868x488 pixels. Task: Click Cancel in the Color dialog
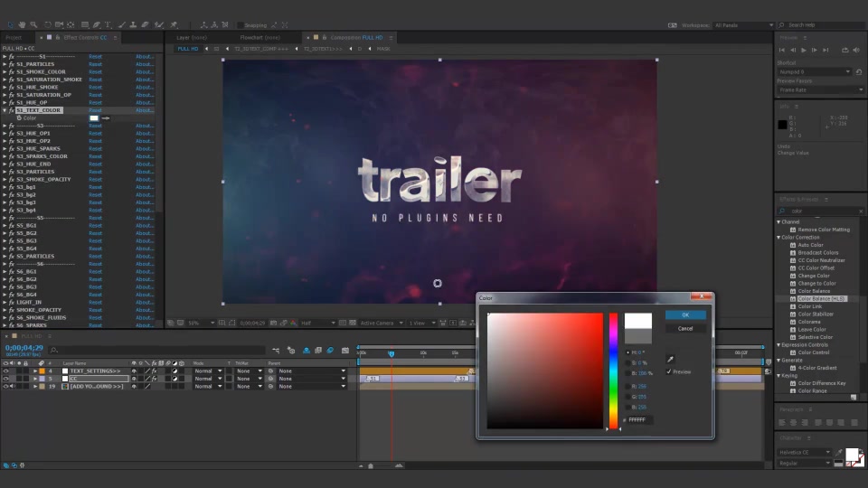685,329
